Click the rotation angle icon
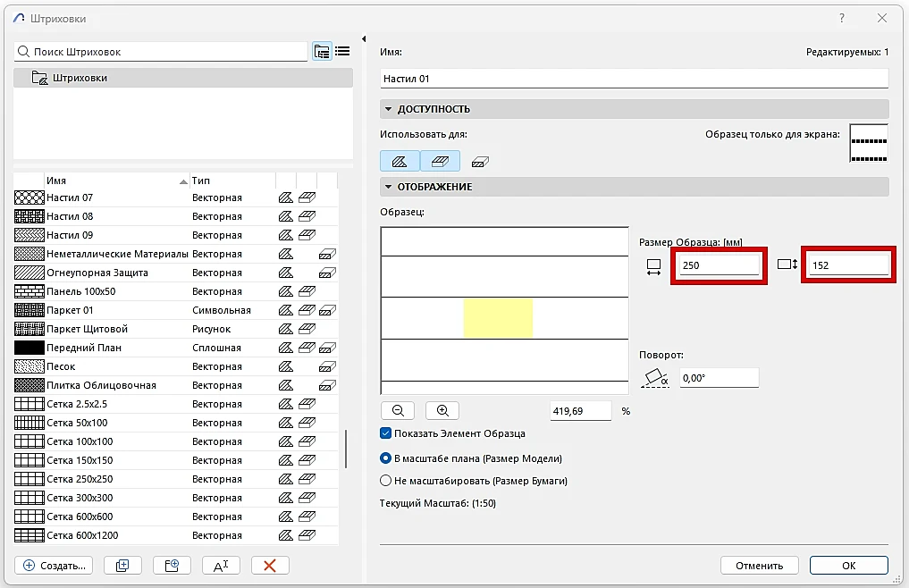 tap(655, 378)
